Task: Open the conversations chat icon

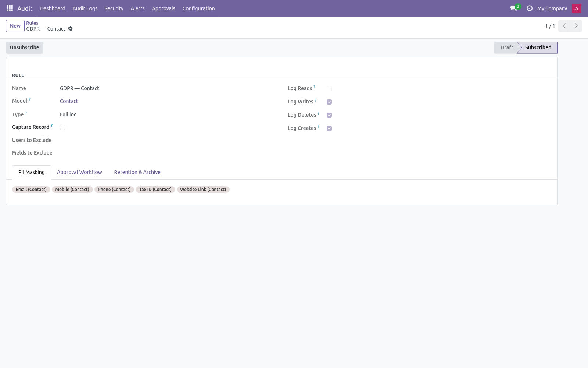Action: (x=514, y=8)
